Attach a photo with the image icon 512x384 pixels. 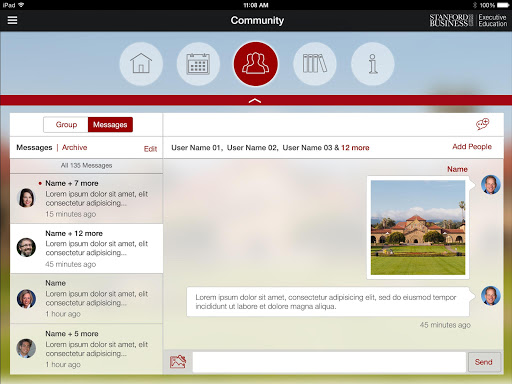click(x=178, y=362)
